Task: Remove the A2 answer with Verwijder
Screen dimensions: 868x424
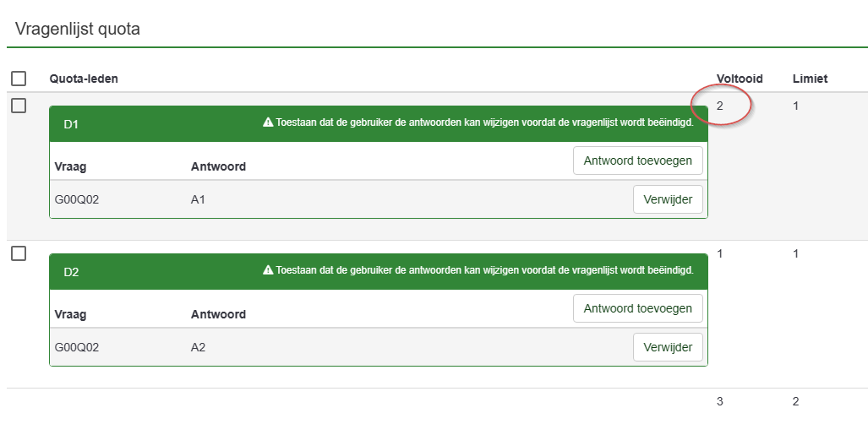Action: (668, 347)
